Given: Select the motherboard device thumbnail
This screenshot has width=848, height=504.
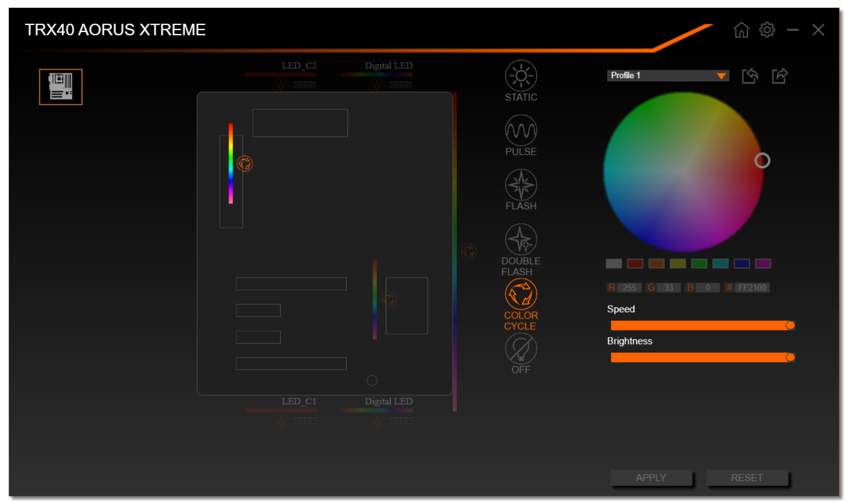Looking at the screenshot, I should pos(61,87).
